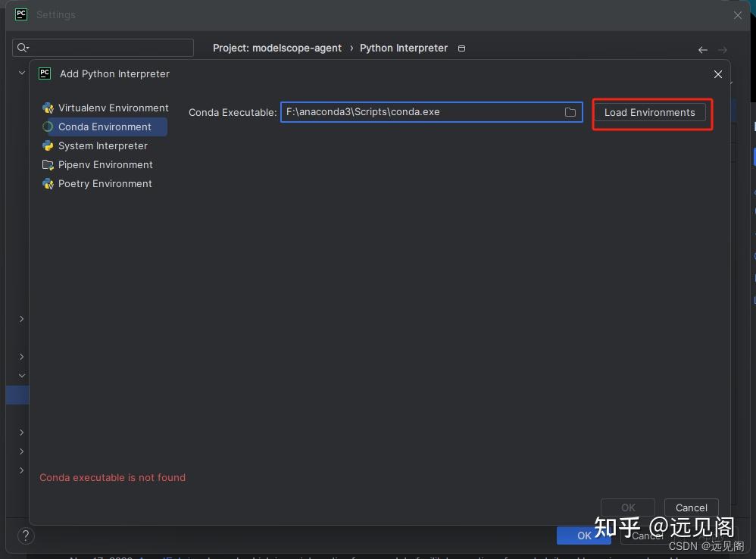Click OK at the bottom of Settings
This screenshot has width=756, height=559.
click(x=583, y=535)
